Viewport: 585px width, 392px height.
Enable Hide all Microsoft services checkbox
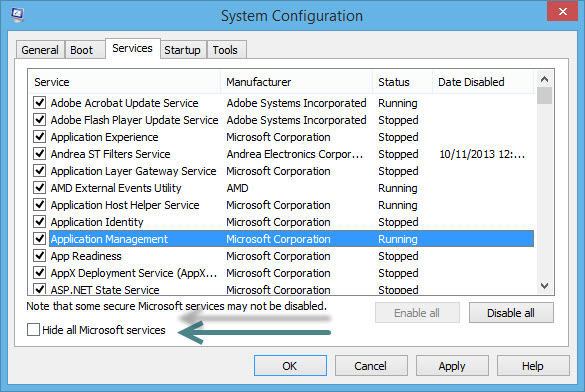point(33,330)
